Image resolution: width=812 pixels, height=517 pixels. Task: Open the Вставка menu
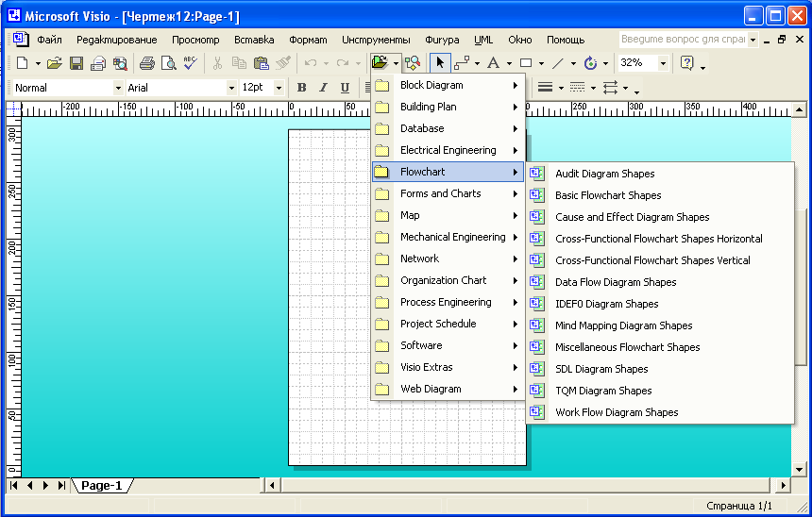click(x=254, y=40)
